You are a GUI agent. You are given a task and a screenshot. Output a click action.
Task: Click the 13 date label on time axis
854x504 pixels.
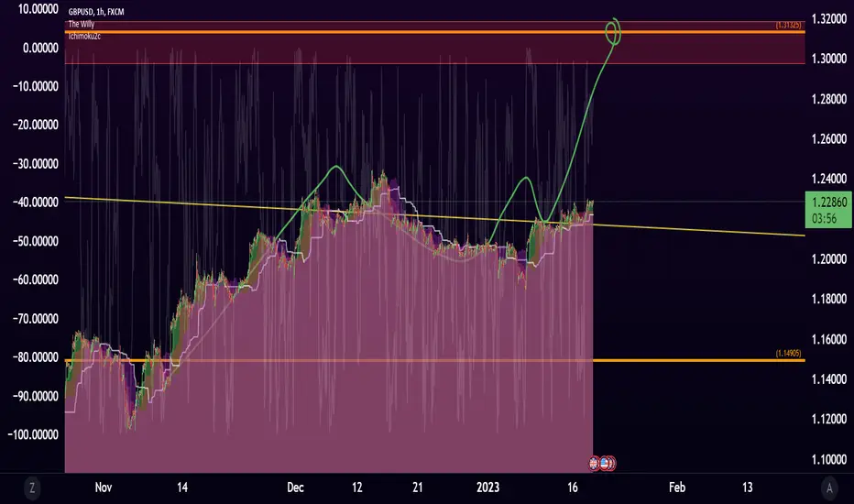pyautogui.click(x=748, y=488)
